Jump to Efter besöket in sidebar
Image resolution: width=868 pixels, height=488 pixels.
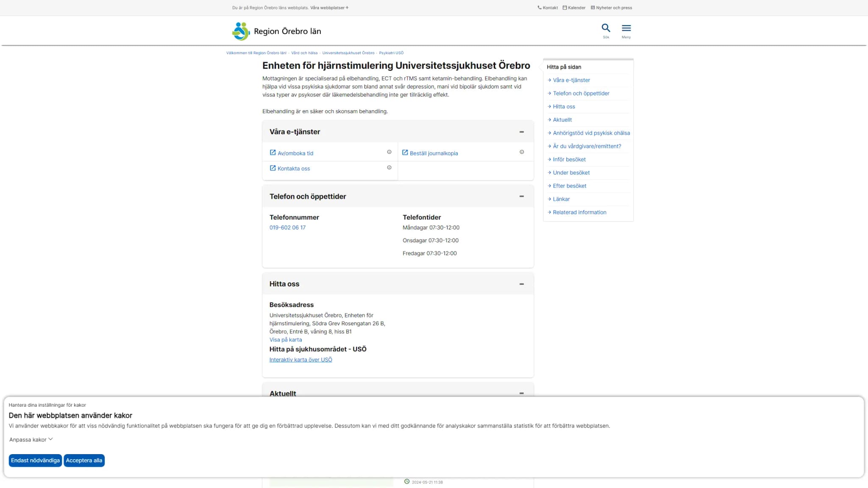570,186
